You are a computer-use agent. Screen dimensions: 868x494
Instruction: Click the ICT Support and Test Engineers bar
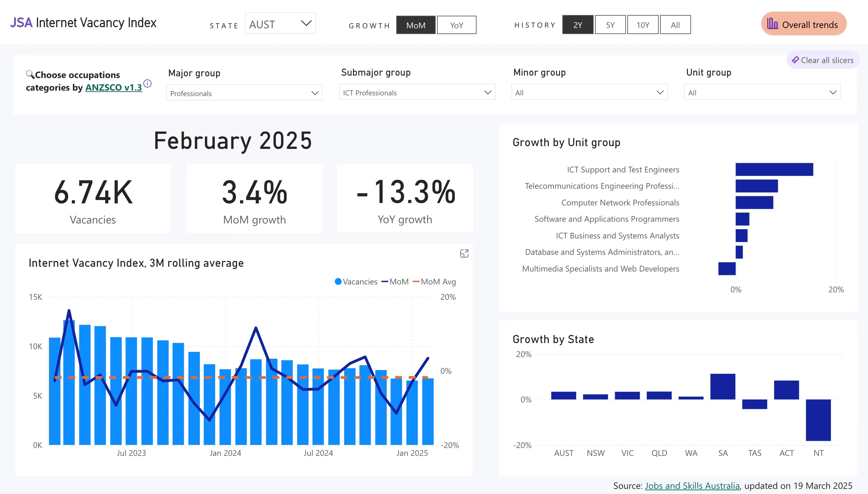(774, 169)
